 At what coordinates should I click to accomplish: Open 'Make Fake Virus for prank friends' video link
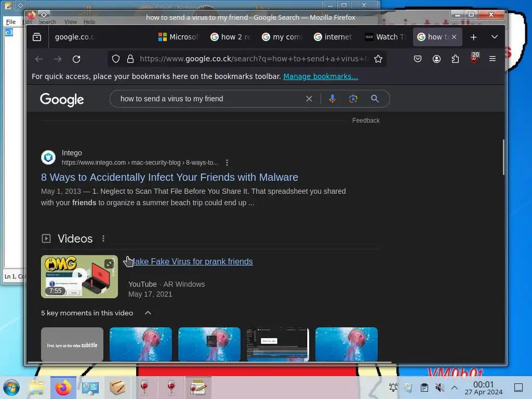pyautogui.click(x=191, y=262)
